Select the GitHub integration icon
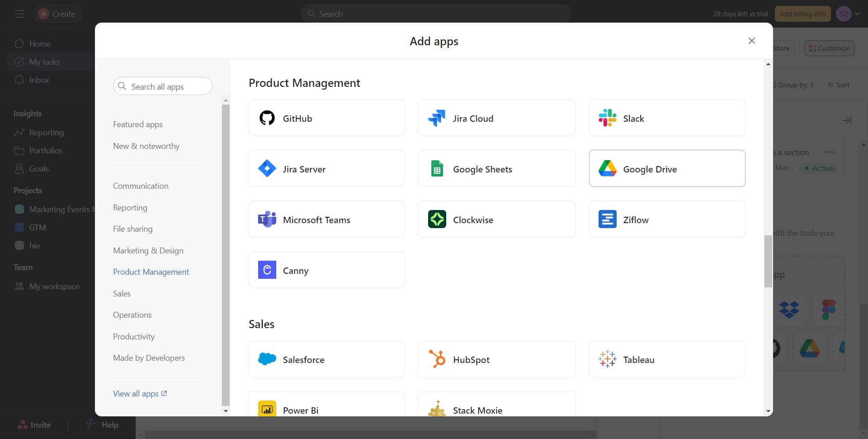This screenshot has width=868, height=439. coord(267,118)
